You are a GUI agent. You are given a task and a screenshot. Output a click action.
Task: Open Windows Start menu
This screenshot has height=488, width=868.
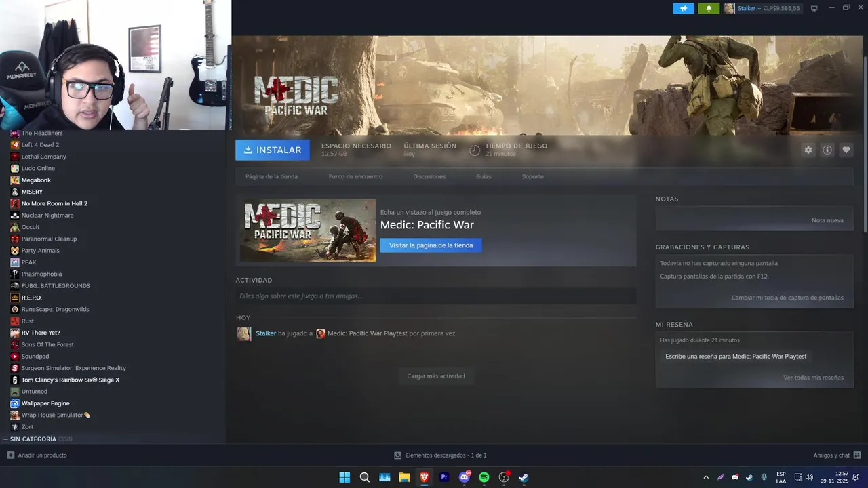pos(344,477)
